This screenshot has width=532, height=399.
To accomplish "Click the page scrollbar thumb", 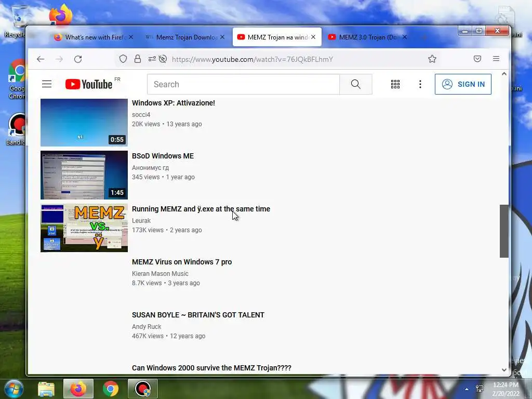I will pos(504,231).
